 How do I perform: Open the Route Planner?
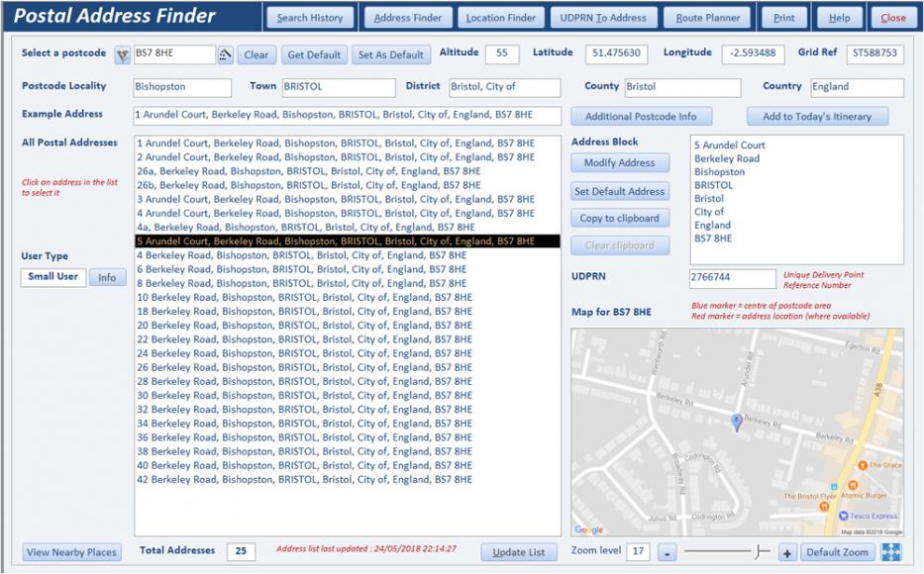pyautogui.click(x=708, y=18)
